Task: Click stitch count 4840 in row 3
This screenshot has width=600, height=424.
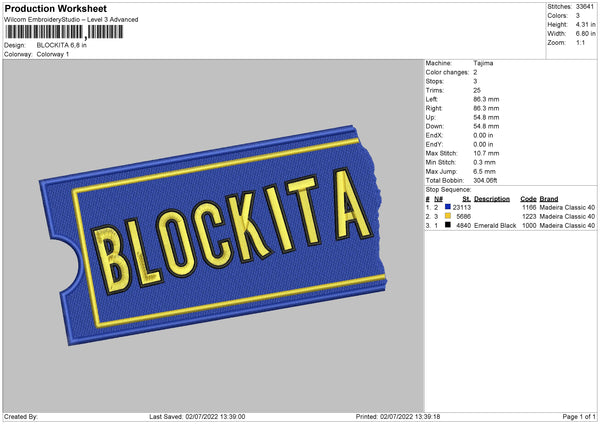Action: (x=464, y=226)
